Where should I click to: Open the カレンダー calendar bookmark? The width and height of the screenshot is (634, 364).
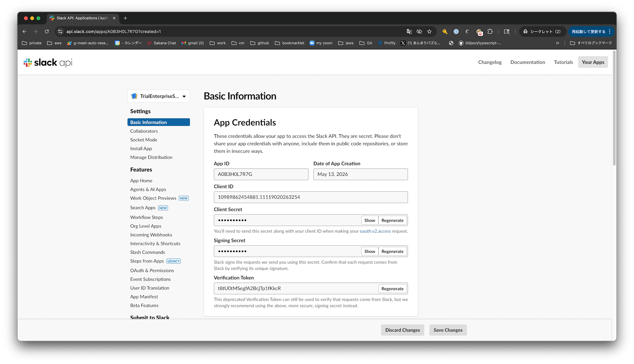point(128,43)
